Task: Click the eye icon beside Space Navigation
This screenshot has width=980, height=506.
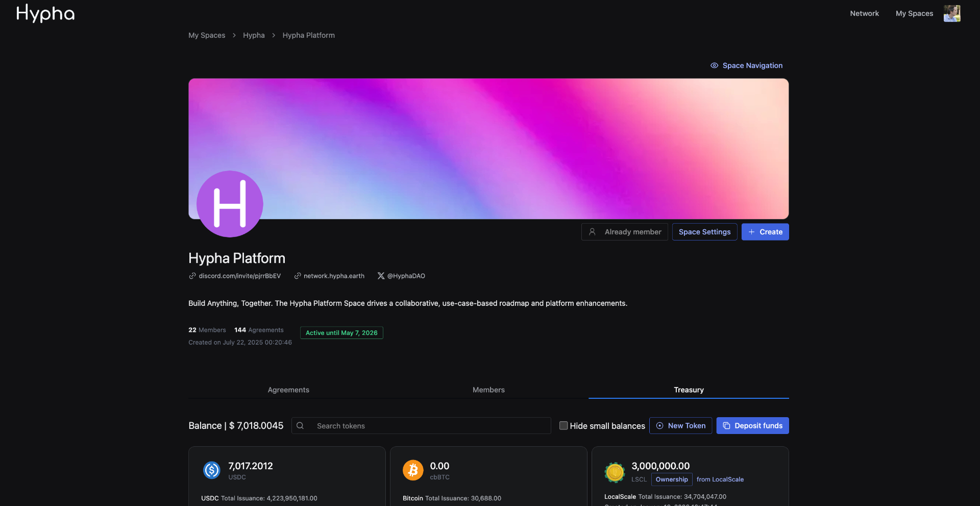Action: [714, 65]
